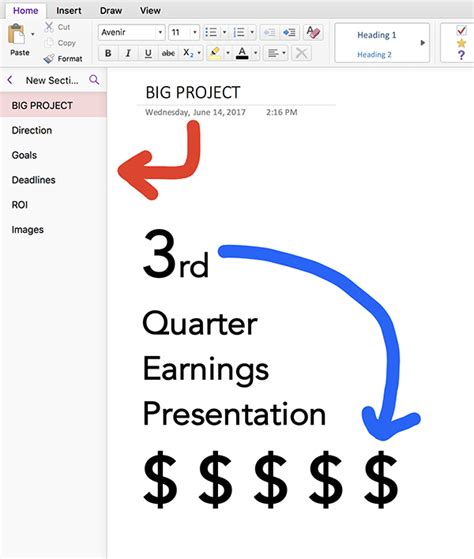Toggle underline formatting
Image resolution: width=474 pixels, height=559 pixels.
pyautogui.click(x=148, y=53)
